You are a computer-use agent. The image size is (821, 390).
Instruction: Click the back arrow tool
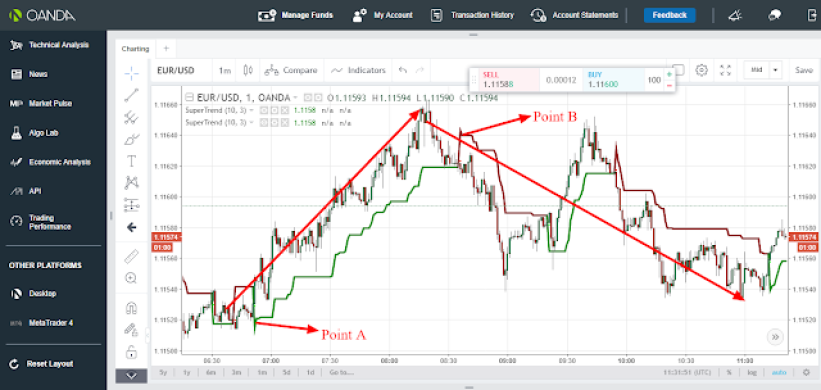pos(131,227)
